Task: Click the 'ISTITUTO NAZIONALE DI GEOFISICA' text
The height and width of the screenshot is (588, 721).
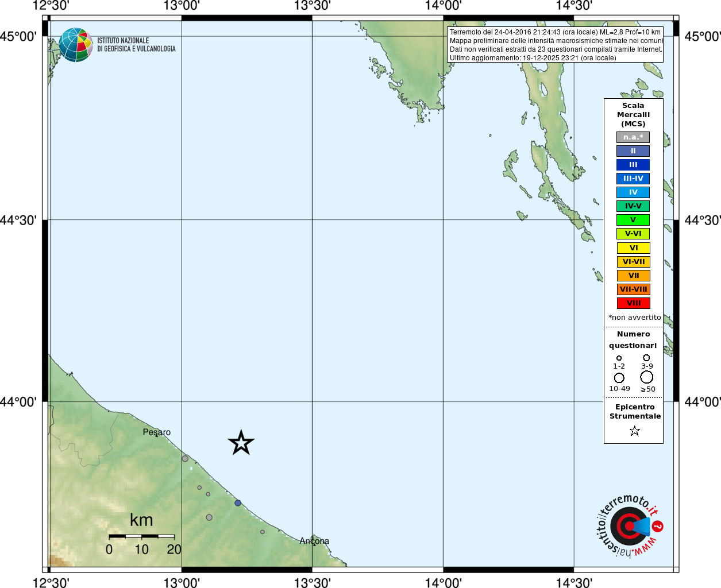Action: tap(136, 45)
